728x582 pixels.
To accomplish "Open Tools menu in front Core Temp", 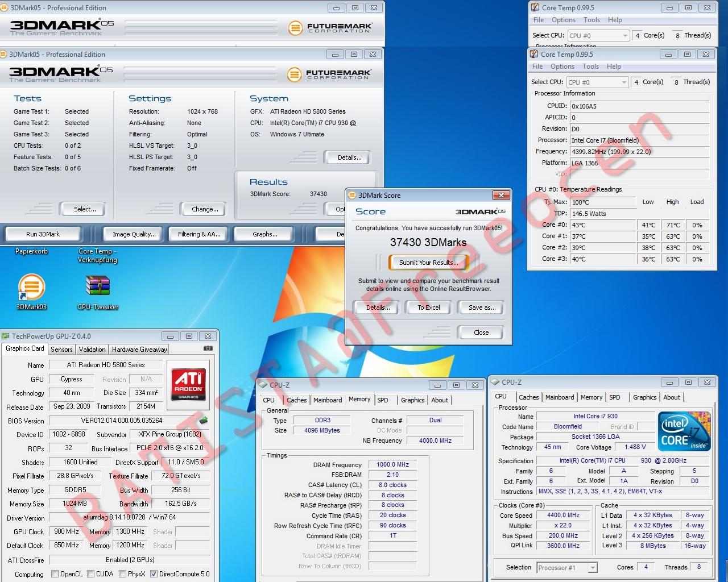I will pyautogui.click(x=590, y=66).
